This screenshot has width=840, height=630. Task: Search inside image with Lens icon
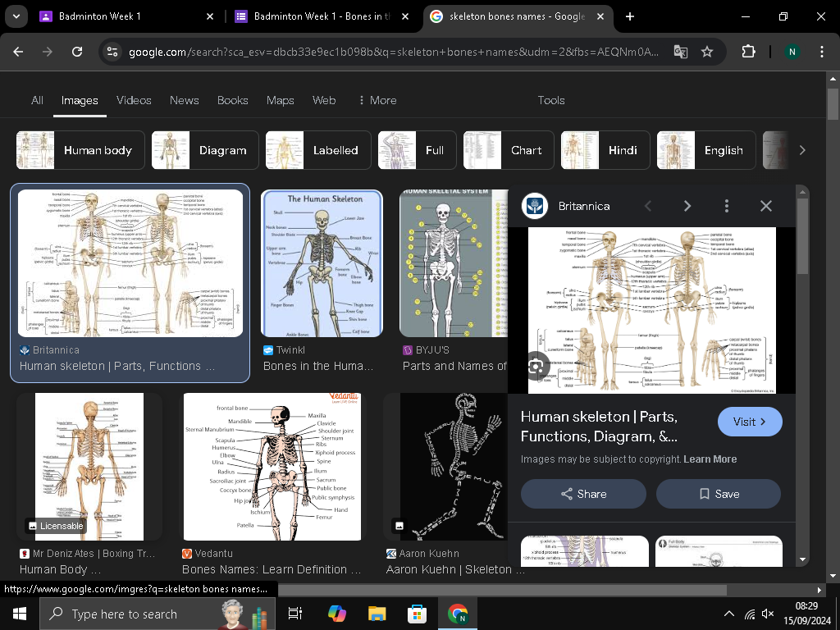coord(536,367)
